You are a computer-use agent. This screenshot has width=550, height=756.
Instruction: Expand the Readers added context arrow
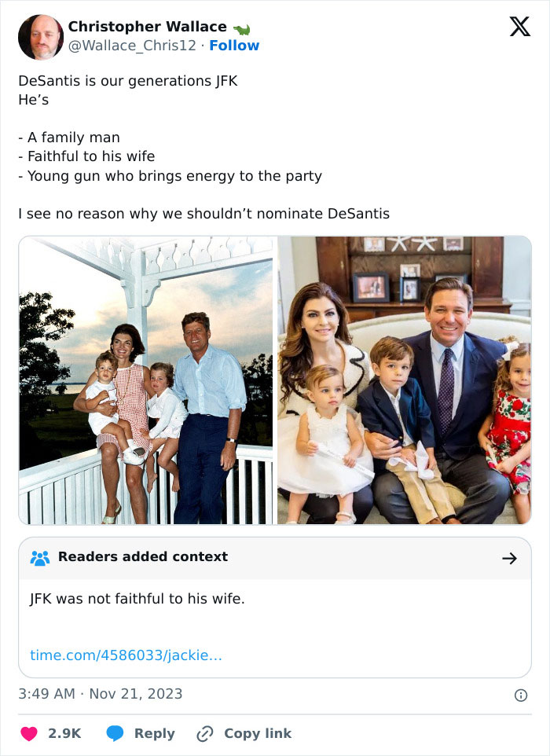(x=509, y=558)
